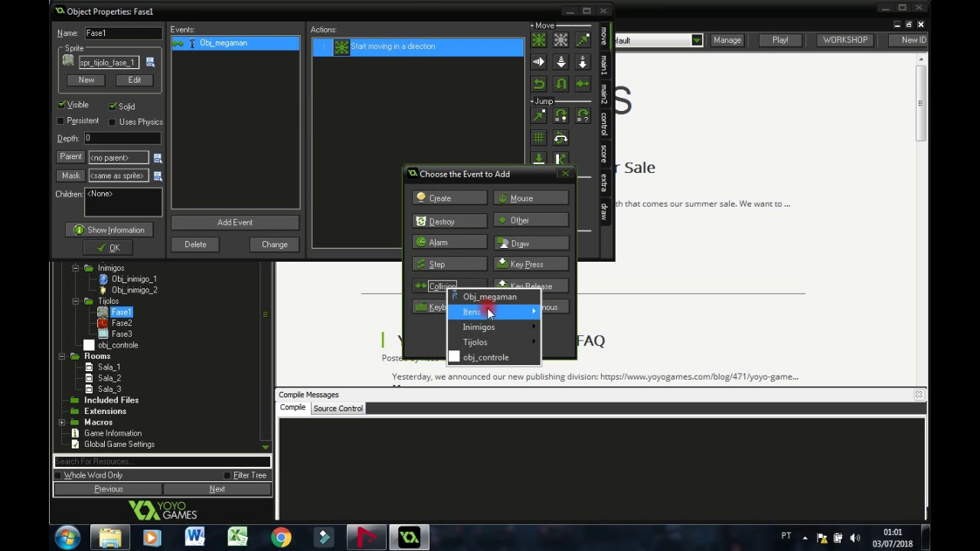Viewport: 980px width, 551px height.
Task: Switch to the Source Control tab
Action: pyautogui.click(x=338, y=409)
